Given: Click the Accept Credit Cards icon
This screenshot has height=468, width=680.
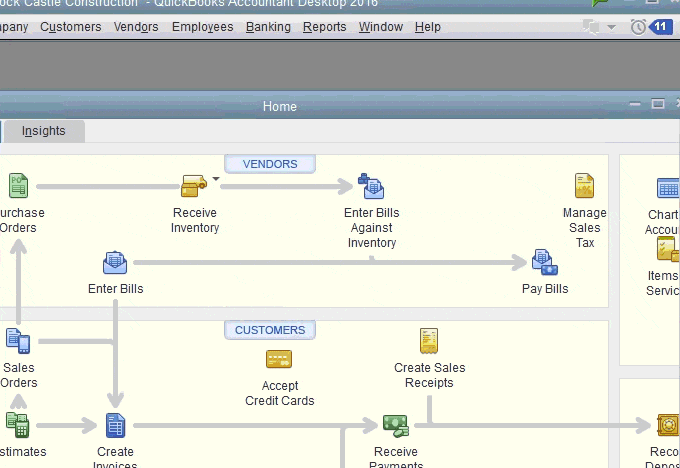Looking at the screenshot, I should point(279,359).
